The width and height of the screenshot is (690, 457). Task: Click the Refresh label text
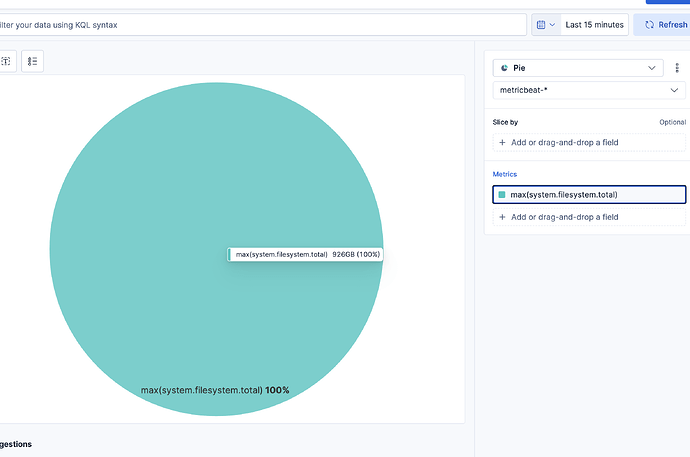pyautogui.click(x=673, y=25)
